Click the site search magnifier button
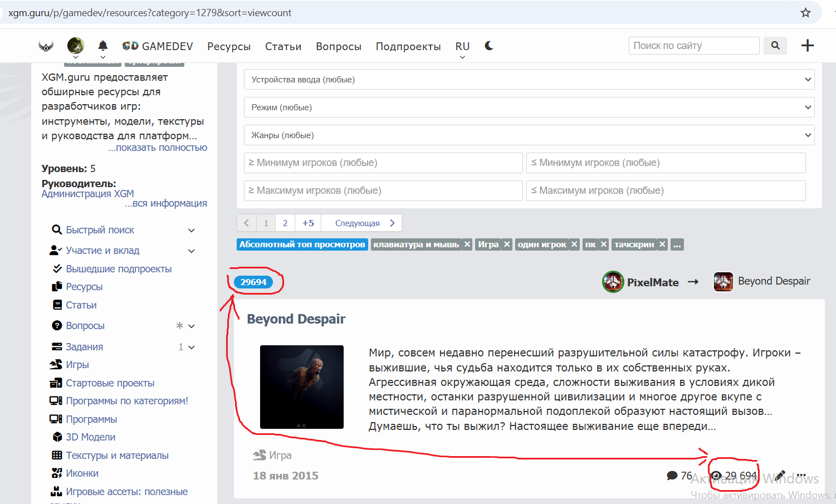This screenshot has width=836, height=504. 775,46
